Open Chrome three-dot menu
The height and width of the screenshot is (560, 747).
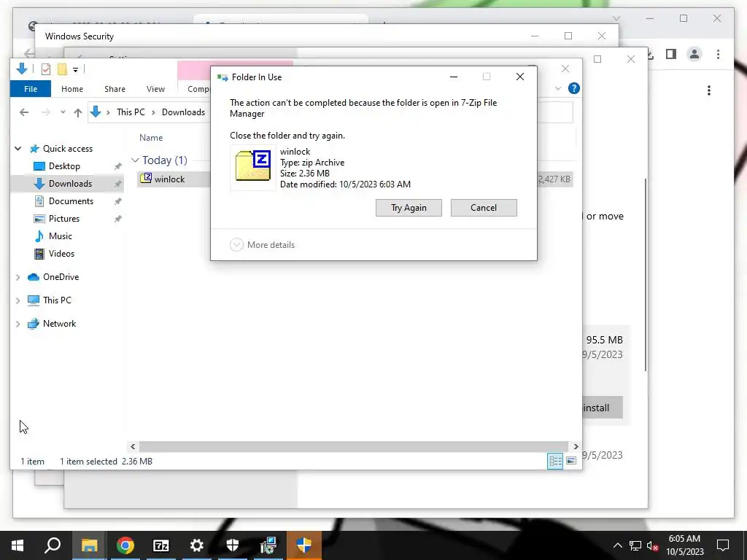[718, 54]
